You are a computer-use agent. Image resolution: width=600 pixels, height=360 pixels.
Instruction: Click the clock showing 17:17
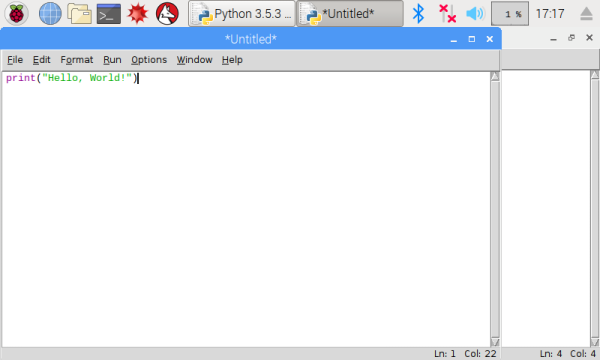click(550, 14)
